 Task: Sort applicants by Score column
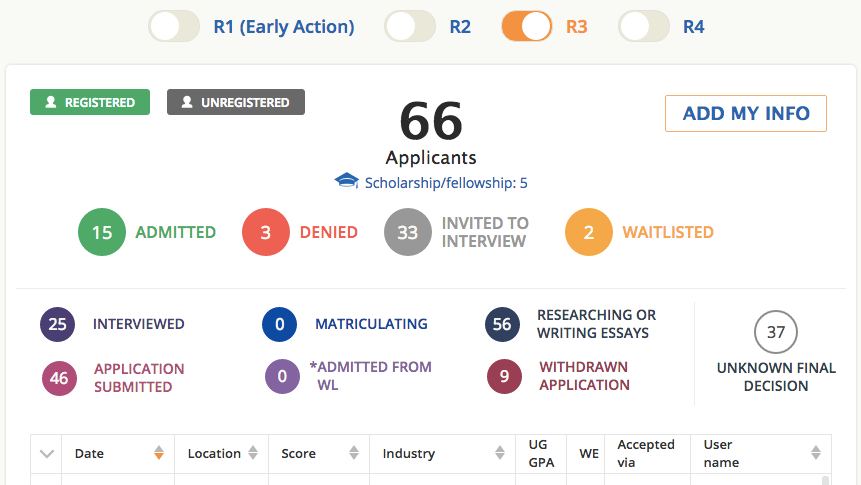pyautogui.click(x=318, y=454)
